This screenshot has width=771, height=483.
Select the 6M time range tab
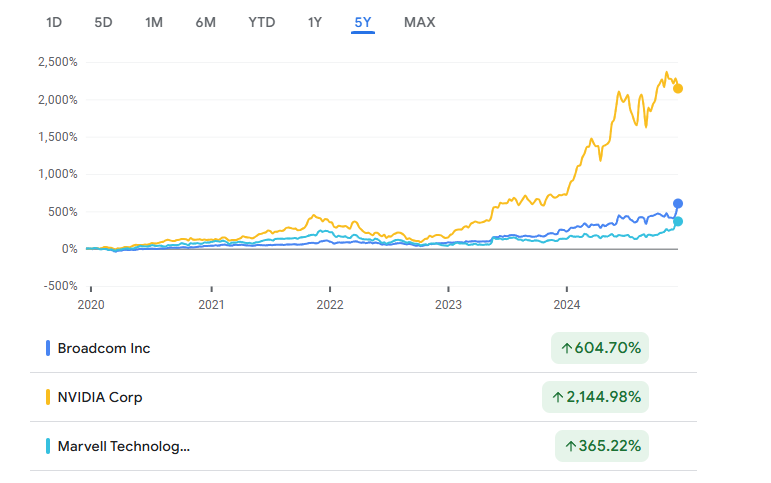point(206,23)
